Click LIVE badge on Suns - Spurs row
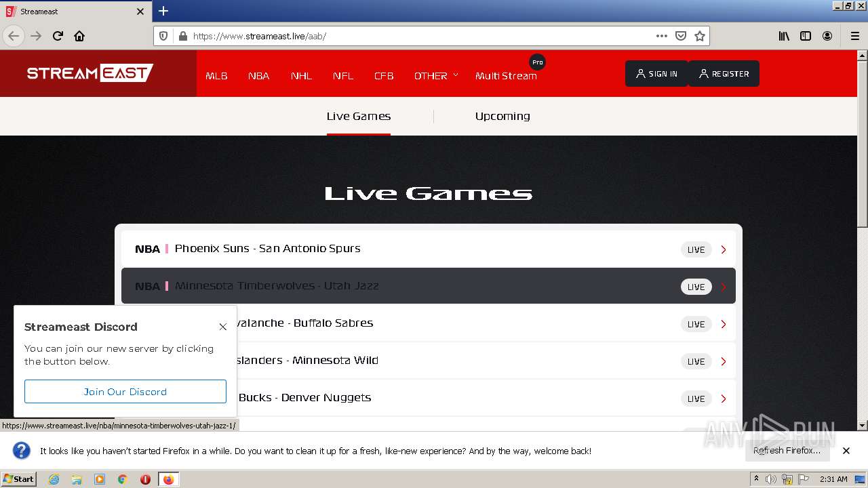The image size is (868, 488). (696, 249)
